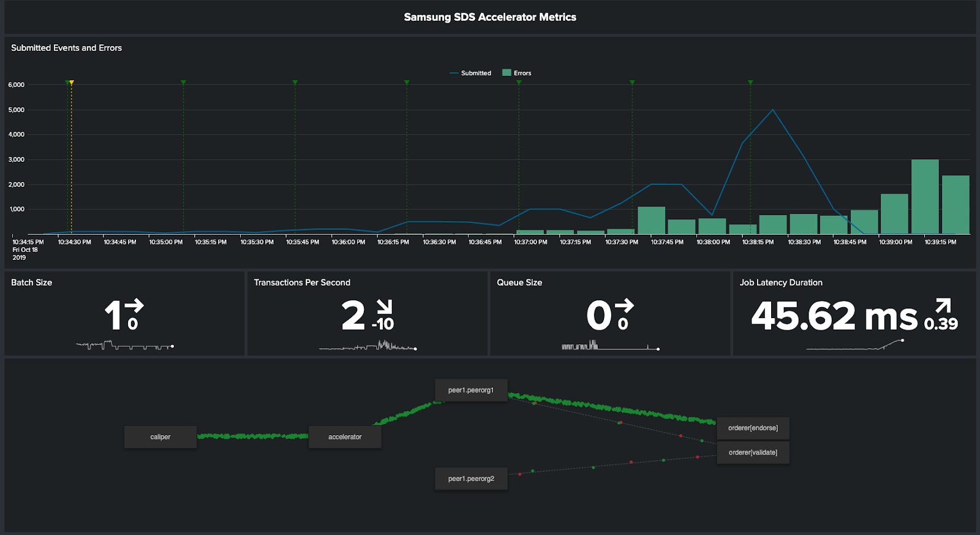This screenshot has width=980, height=535.
Task: Click the Batch Size panel title
Action: coord(31,283)
